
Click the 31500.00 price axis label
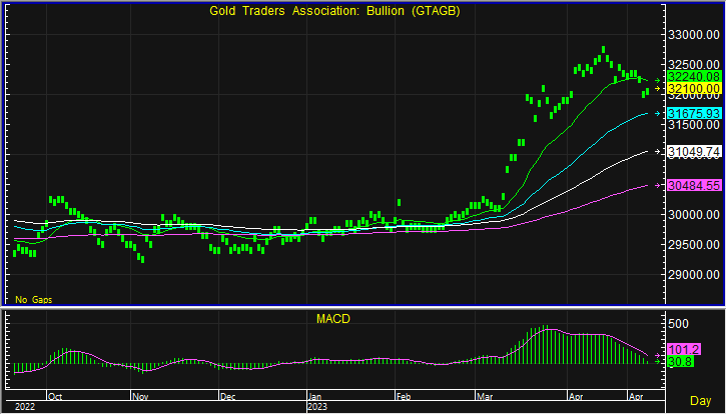[x=694, y=125]
